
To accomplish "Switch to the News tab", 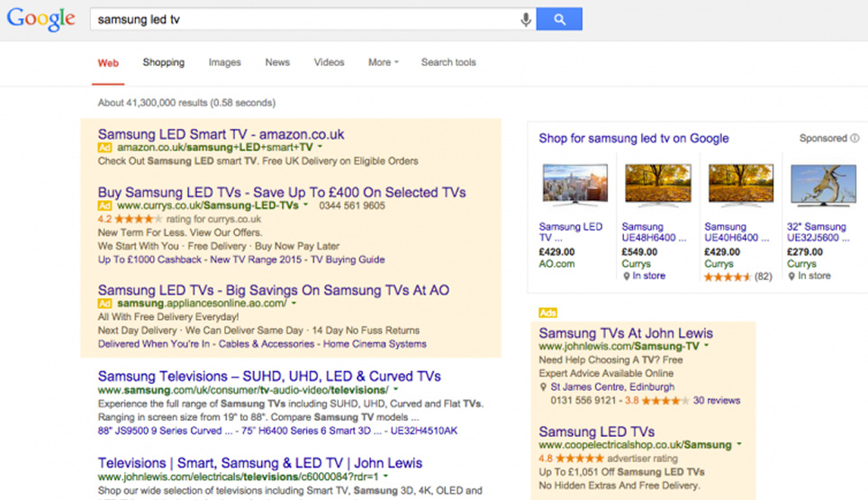I will click(x=277, y=62).
